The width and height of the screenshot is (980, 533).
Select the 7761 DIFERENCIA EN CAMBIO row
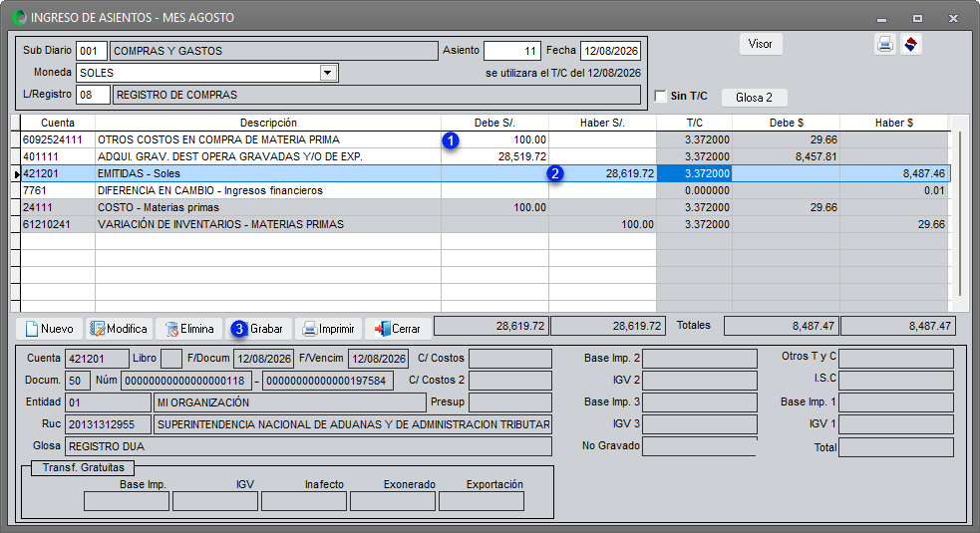[x=485, y=190]
